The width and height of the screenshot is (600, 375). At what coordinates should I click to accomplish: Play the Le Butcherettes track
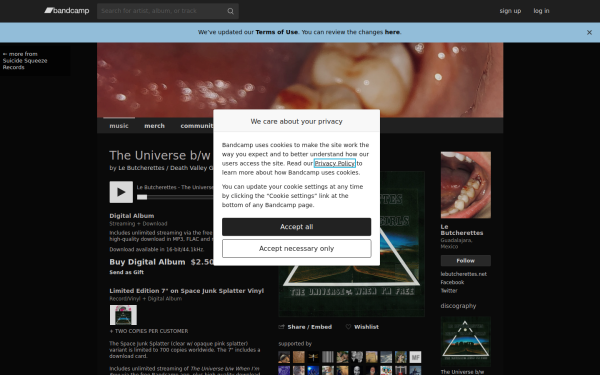(121, 192)
